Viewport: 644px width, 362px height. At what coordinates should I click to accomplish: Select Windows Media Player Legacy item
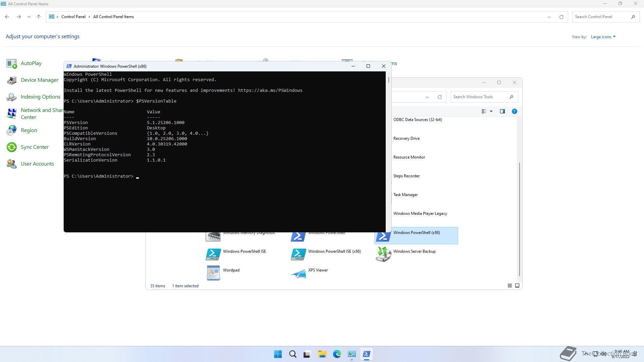point(420,214)
